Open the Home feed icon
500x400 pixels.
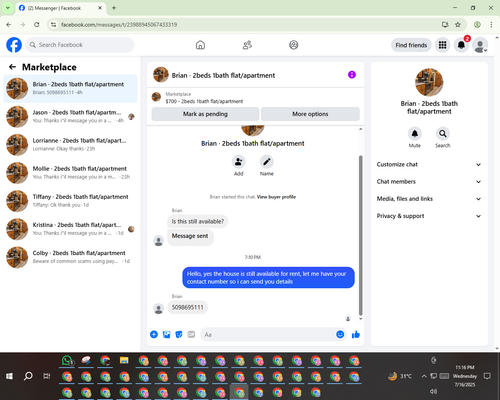tap(200, 45)
